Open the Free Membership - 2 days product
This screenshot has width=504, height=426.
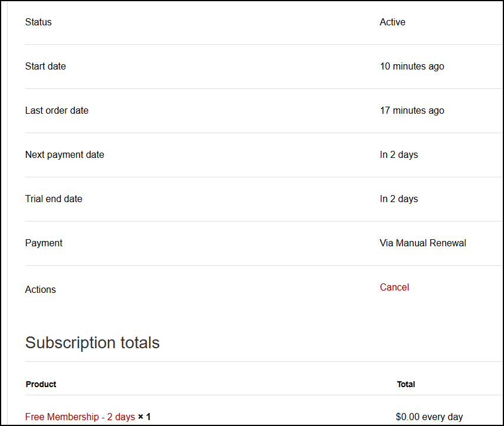[80, 417]
